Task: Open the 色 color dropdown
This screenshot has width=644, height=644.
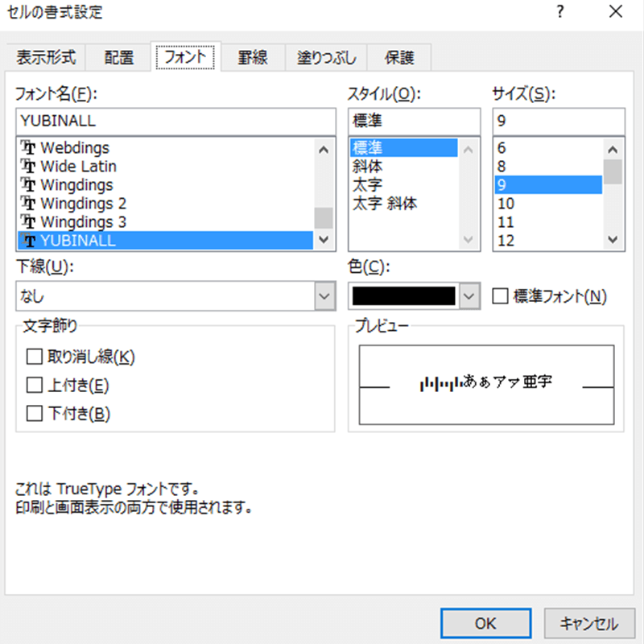Action: [x=469, y=295]
